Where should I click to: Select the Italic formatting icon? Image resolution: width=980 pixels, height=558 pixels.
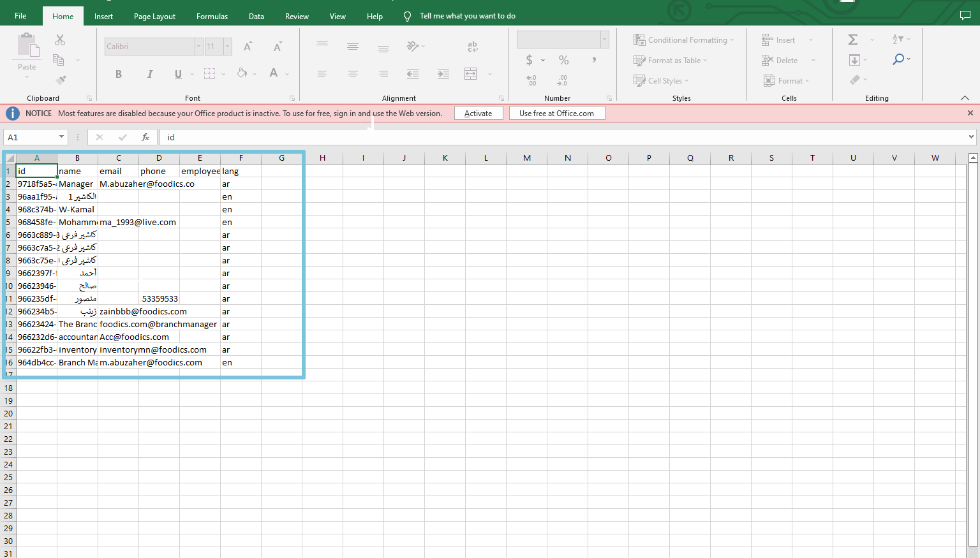pyautogui.click(x=149, y=73)
